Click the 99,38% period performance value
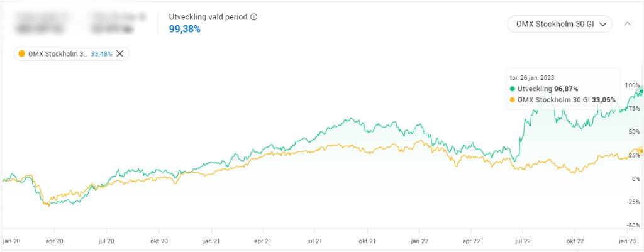The image size is (644, 252). coord(185,29)
